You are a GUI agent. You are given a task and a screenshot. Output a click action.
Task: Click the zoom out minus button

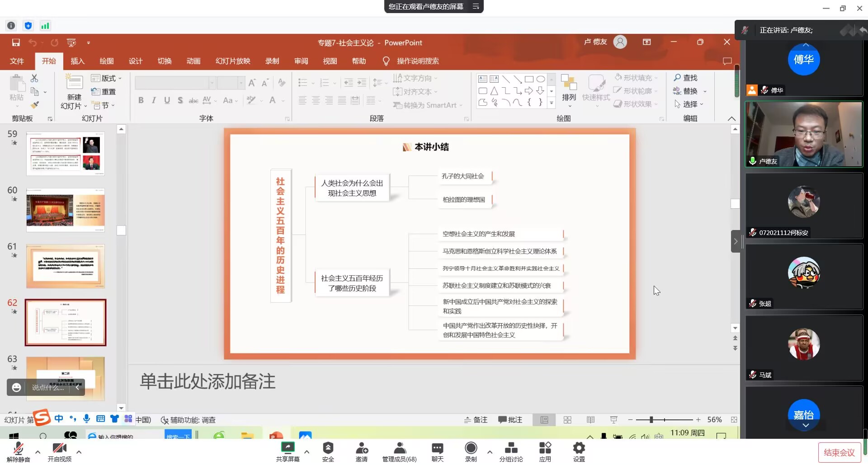click(x=630, y=420)
